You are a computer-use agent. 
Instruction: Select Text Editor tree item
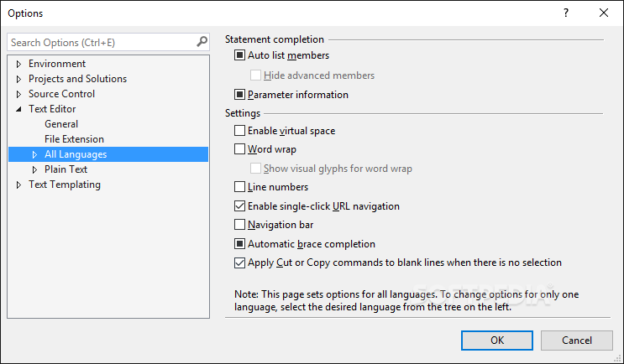[52, 109]
